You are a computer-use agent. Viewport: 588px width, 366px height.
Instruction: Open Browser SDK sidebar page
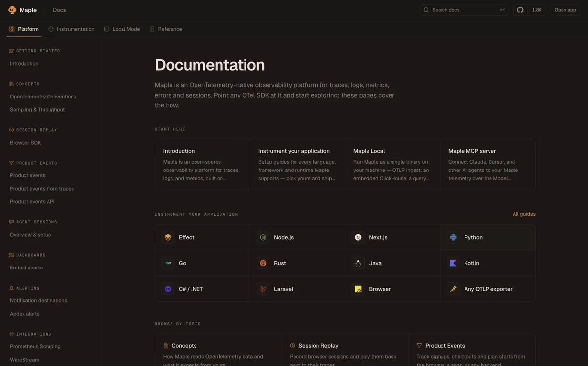click(25, 143)
